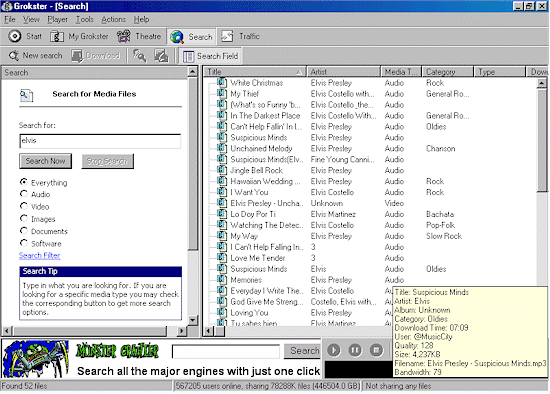550x394 pixels.
Task: Click file icon beside Jingle Bell Rock
Action: (x=222, y=170)
